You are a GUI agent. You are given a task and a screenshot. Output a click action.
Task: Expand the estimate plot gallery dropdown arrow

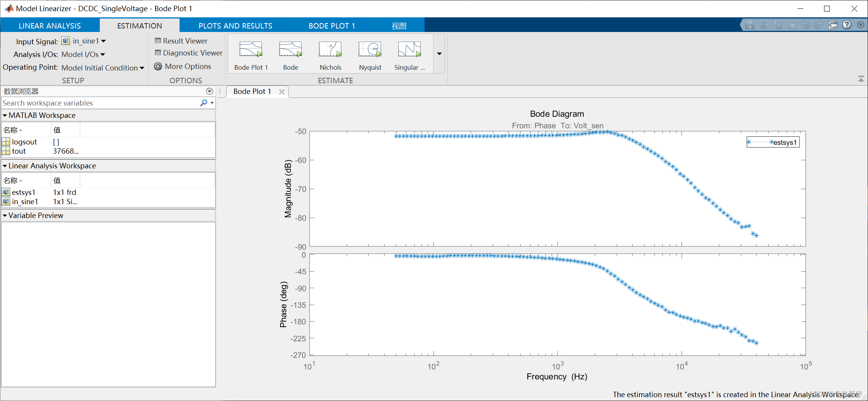coord(439,54)
